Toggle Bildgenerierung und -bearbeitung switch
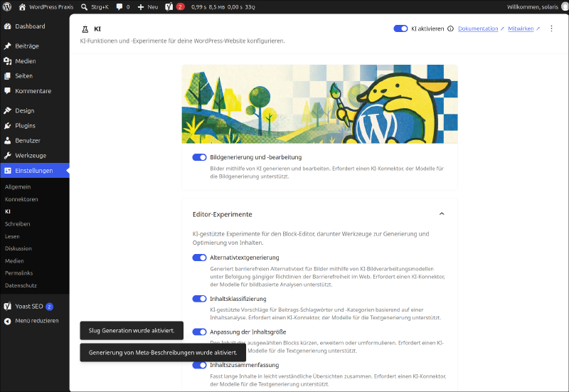Image resolution: width=569 pixels, height=392 pixels. (199, 157)
